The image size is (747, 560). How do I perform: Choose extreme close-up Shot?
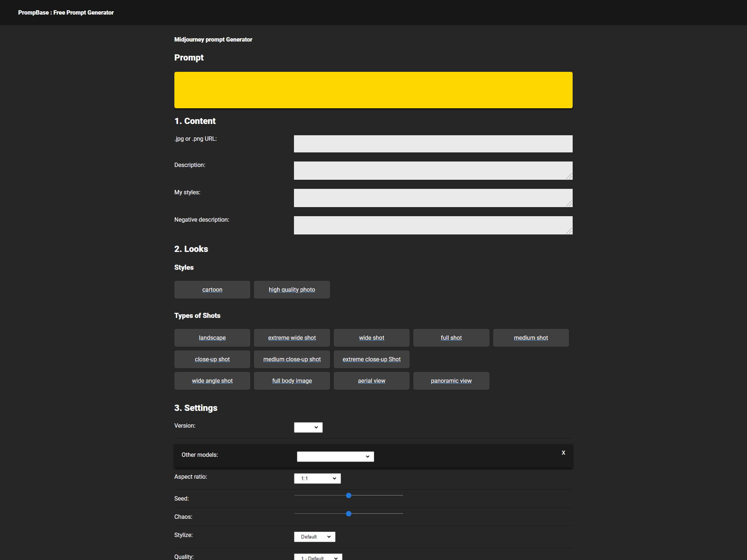click(x=372, y=359)
